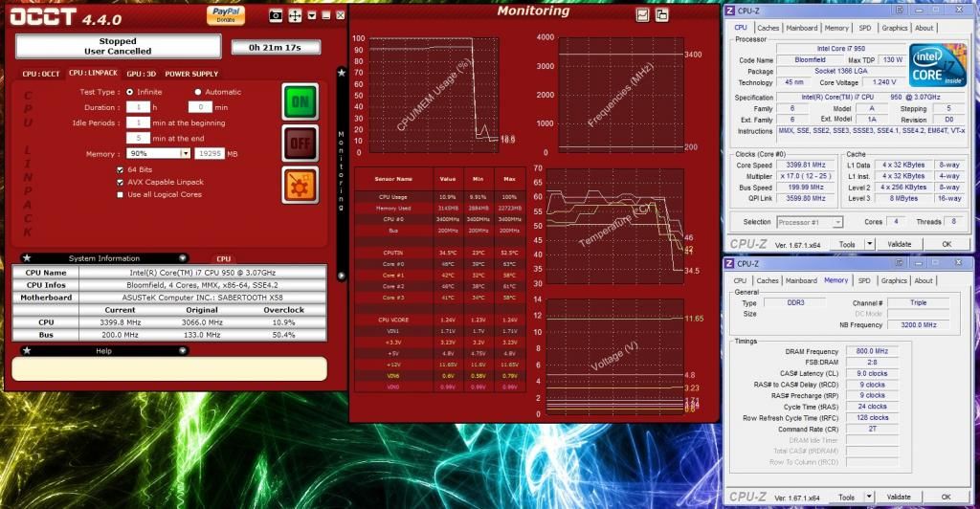Screen dimensions: 980x509
Task: Click Validate in lower CPU-Z window
Action: [x=899, y=498]
